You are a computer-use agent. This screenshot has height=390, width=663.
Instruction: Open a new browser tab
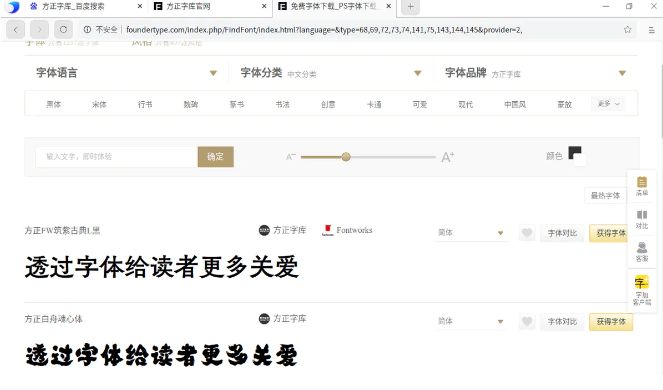411,6
